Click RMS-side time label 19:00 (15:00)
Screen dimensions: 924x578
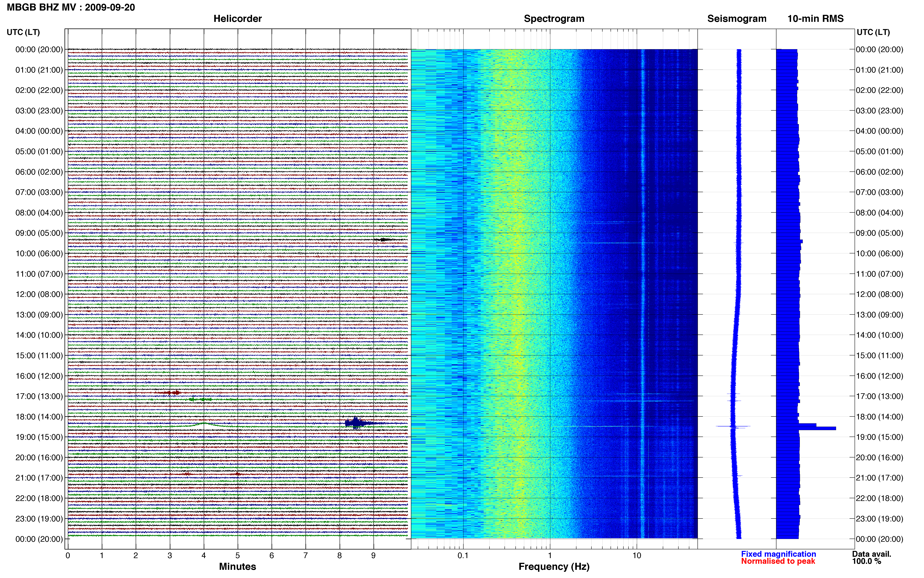(879, 437)
